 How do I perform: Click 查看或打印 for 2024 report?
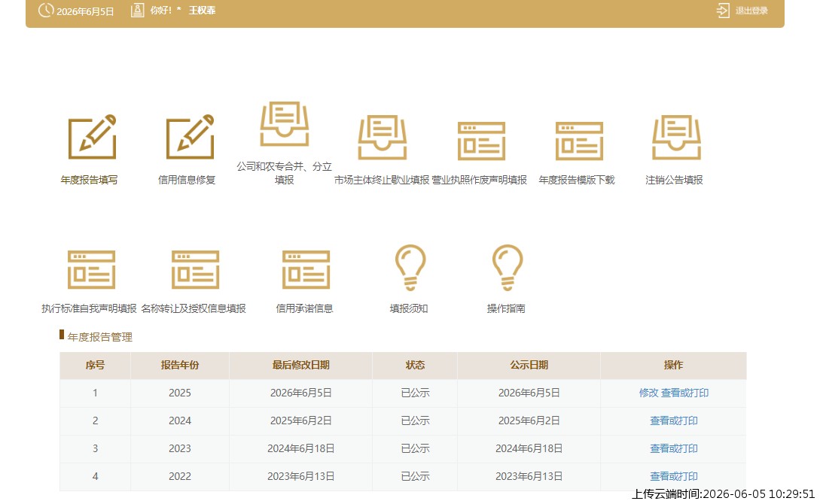click(674, 421)
